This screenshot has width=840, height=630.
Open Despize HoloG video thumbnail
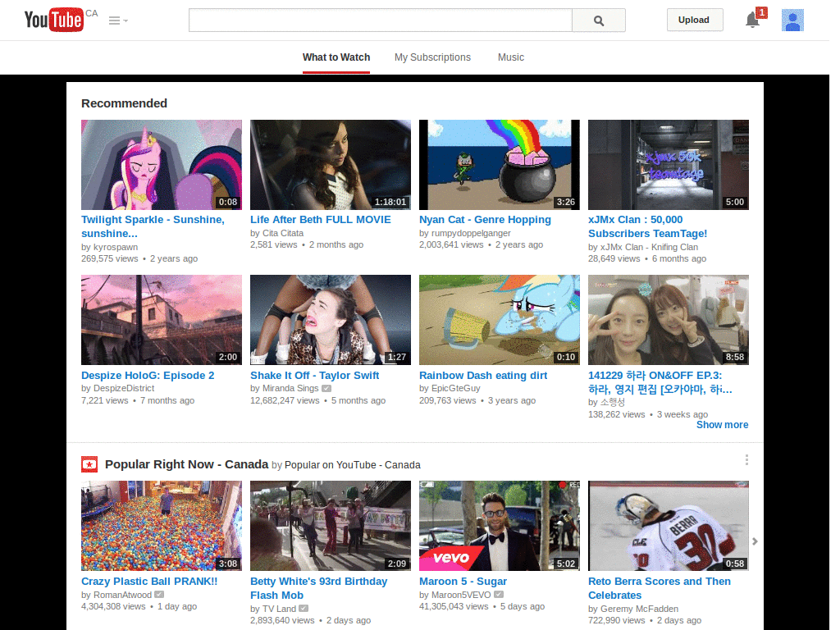click(x=162, y=320)
